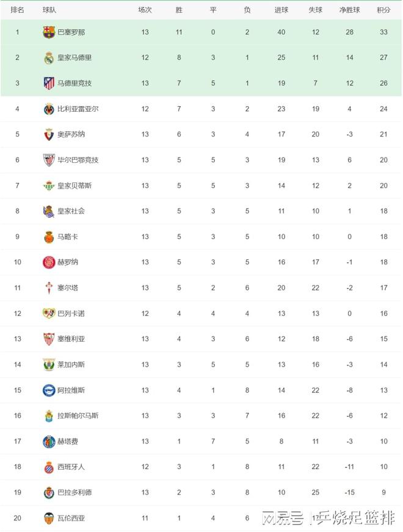
Task: Click the Girona red crest icon
Action: (49, 262)
